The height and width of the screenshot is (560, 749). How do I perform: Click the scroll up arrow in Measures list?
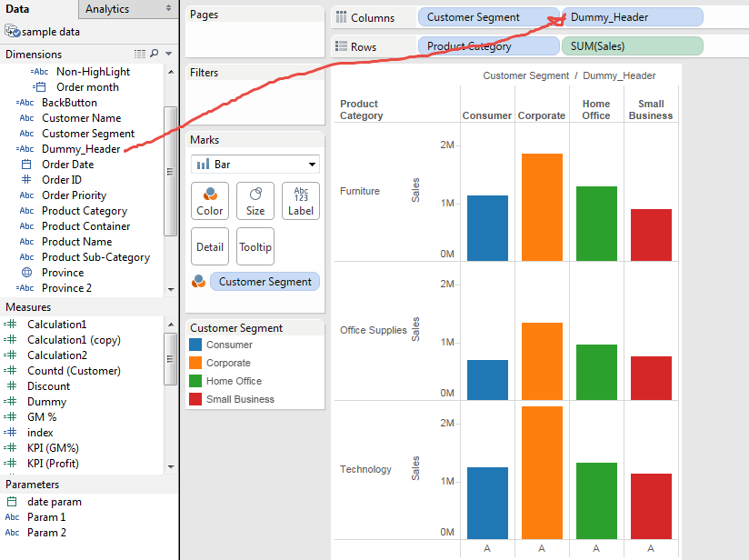[171, 325]
